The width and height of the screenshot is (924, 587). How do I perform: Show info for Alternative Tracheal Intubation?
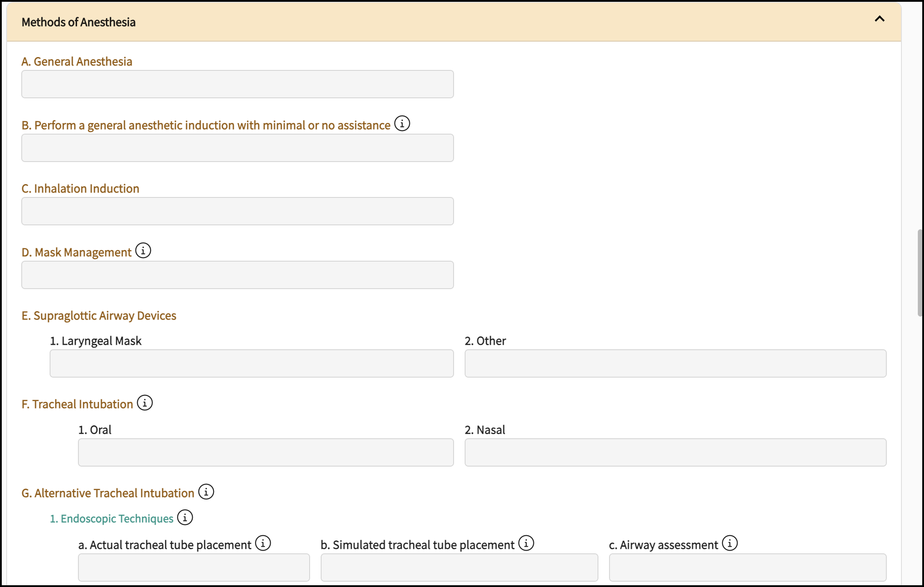[206, 492]
